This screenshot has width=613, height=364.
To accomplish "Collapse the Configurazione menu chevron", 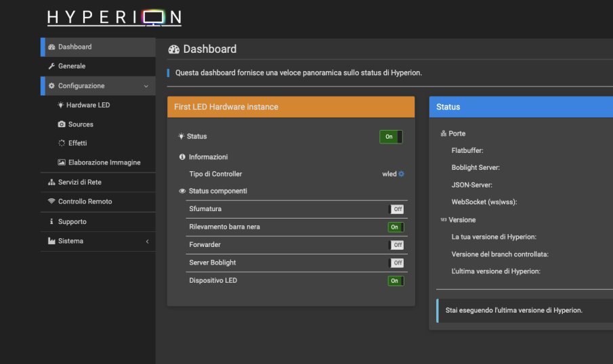I will click(x=146, y=86).
